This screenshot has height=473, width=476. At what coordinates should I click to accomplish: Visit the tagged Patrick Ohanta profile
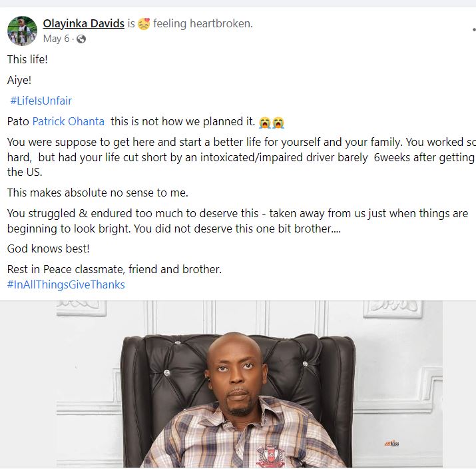tap(68, 122)
